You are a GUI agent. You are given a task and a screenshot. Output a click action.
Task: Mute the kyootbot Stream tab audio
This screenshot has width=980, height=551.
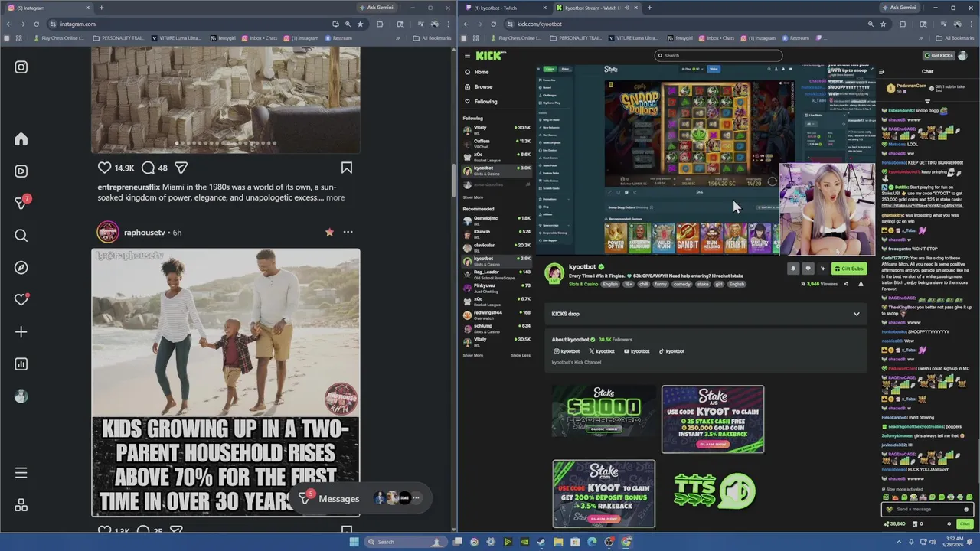(626, 8)
